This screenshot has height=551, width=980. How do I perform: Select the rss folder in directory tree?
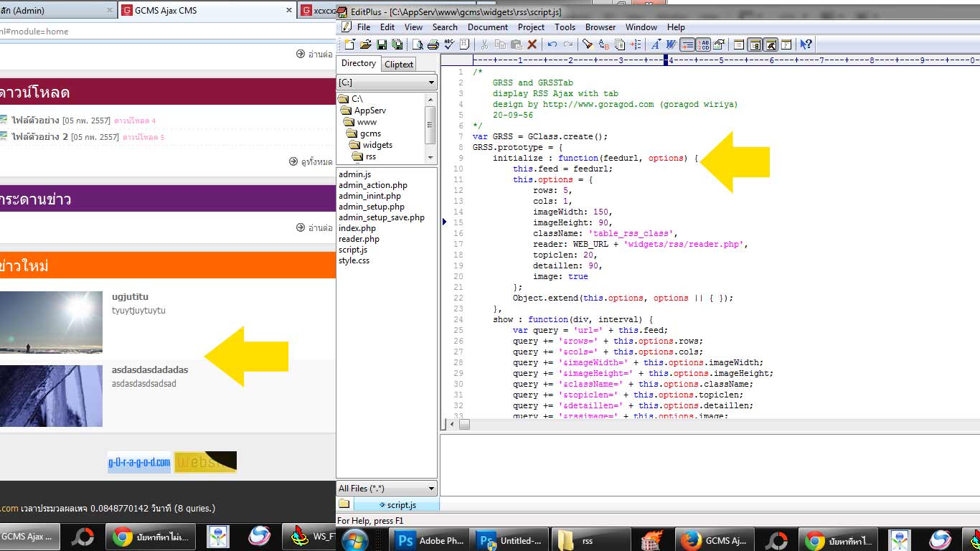(x=364, y=156)
